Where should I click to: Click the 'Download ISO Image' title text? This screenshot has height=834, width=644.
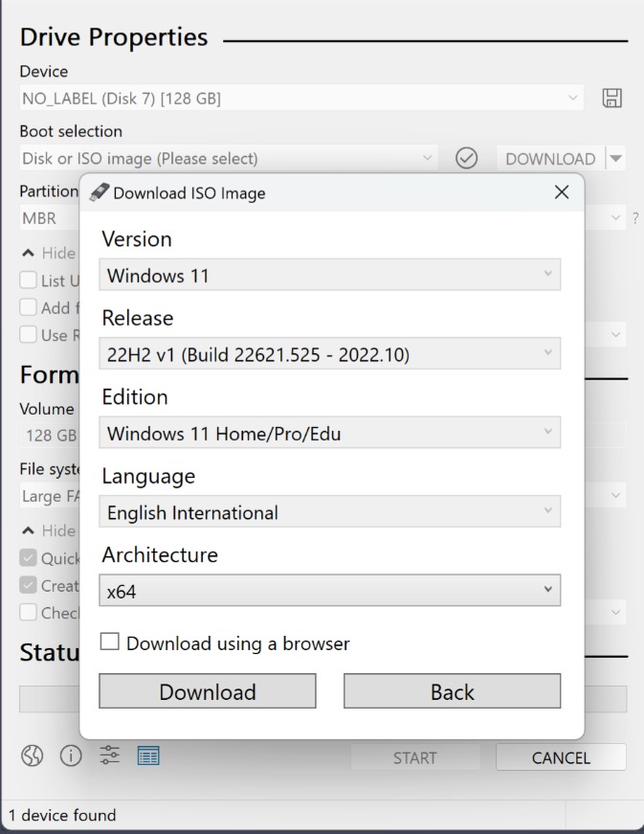(x=189, y=192)
